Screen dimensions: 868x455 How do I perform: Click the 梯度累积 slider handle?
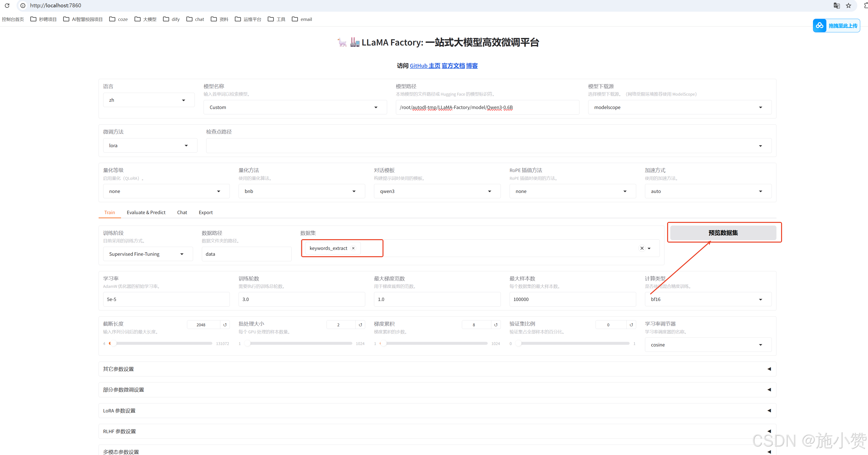tap(384, 344)
